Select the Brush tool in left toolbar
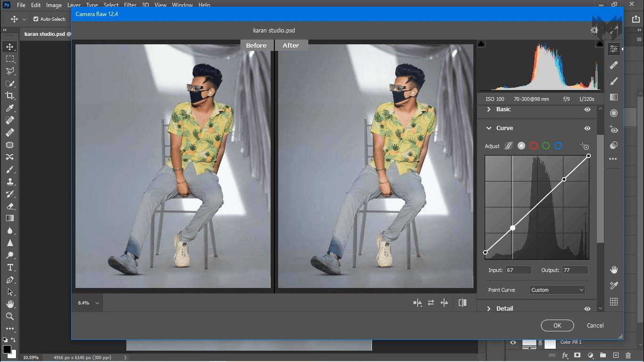This screenshot has width=644, height=362. pyautogui.click(x=9, y=169)
